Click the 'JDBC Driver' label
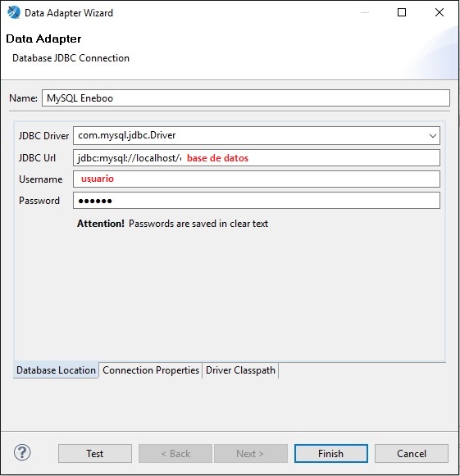This screenshot has width=460, height=476. pyautogui.click(x=43, y=136)
